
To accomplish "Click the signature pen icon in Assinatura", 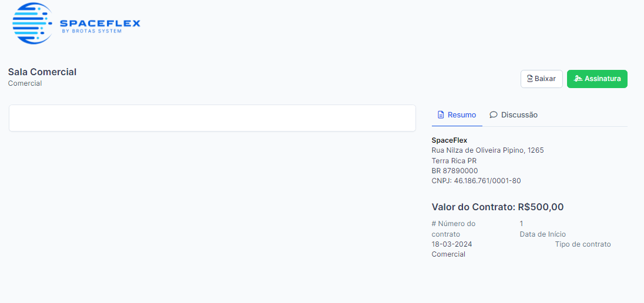I will (578, 79).
